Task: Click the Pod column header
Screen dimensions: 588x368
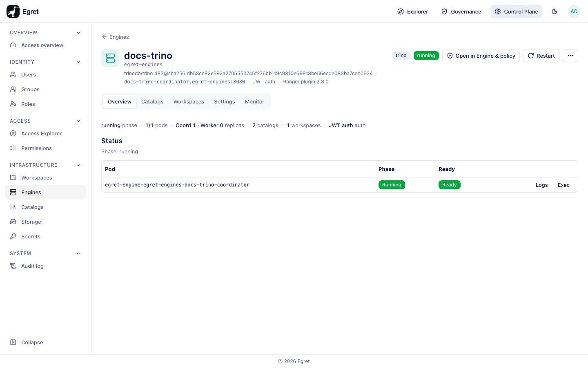Action: 110,169
